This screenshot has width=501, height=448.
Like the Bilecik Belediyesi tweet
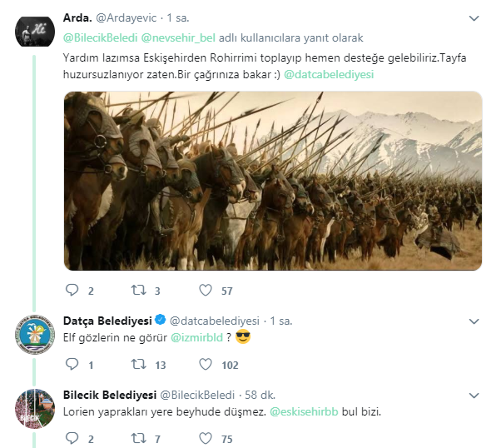tap(206, 438)
